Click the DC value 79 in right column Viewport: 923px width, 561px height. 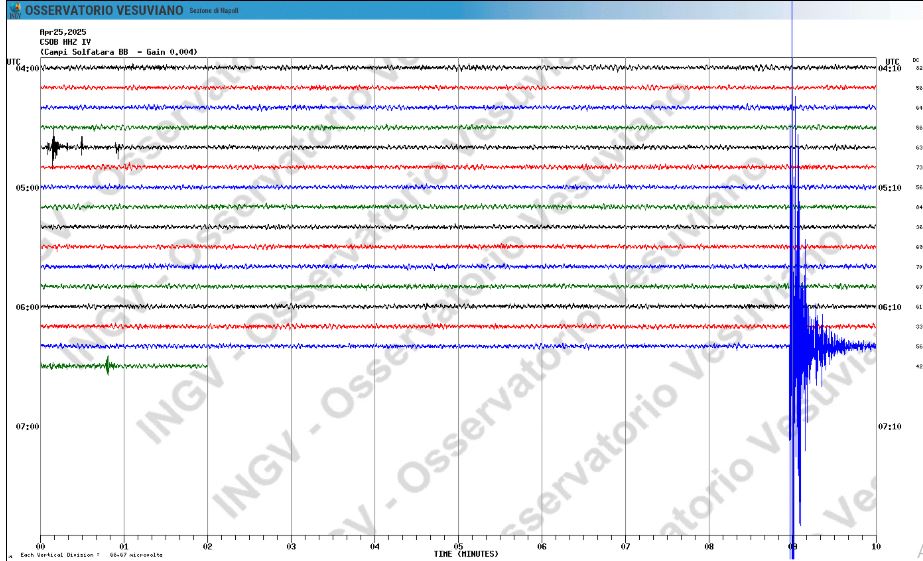point(919,267)
